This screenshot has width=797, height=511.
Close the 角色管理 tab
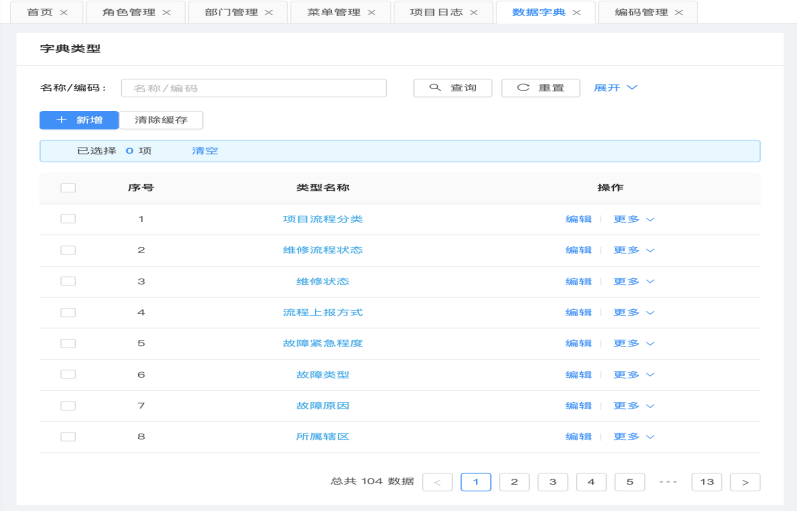pos(167,12)
